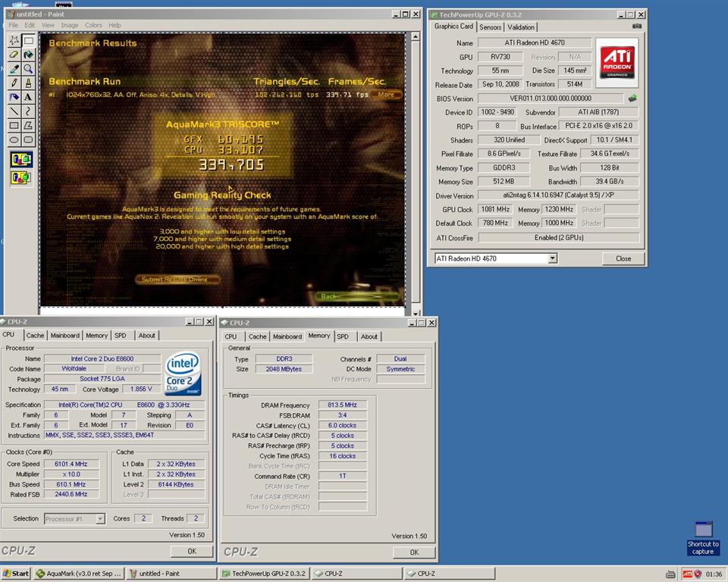Click the Close button in GPU-Z
The image size is (728, 582).
click(623, 258)
